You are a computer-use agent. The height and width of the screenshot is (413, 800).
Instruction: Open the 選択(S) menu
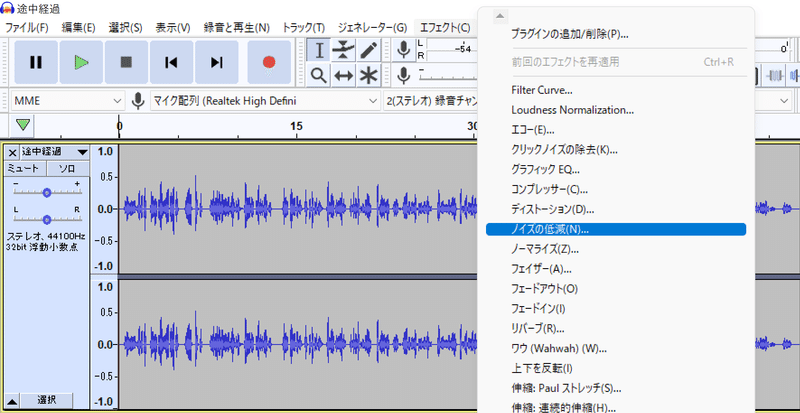pos(126,28)
